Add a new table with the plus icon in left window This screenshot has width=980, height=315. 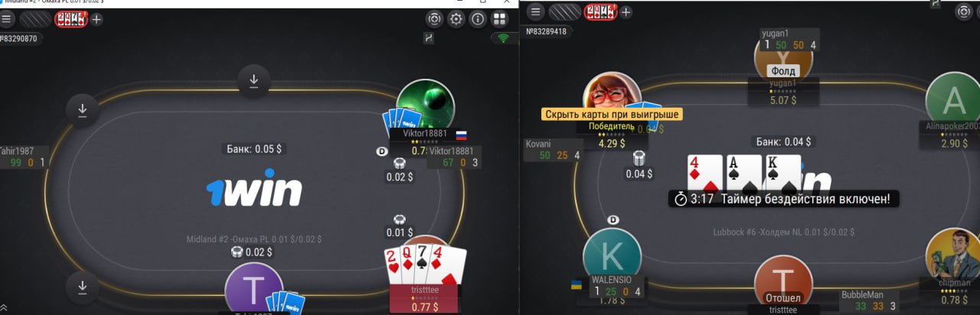(96, 19)
